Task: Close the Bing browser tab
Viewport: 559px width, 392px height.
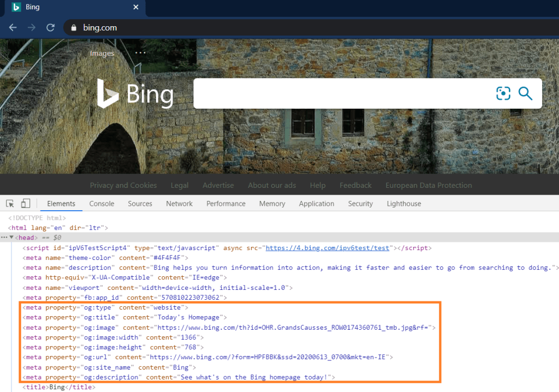Action: 136,8
